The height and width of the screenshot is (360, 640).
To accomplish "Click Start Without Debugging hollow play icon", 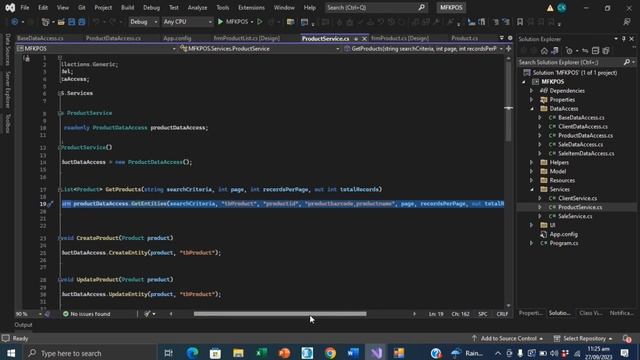I will [260, 22].
